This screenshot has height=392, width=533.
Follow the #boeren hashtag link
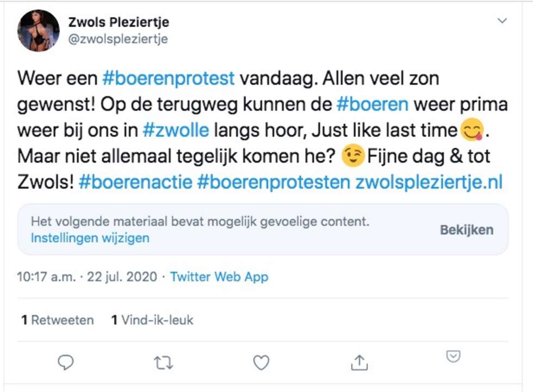(373, 104)
